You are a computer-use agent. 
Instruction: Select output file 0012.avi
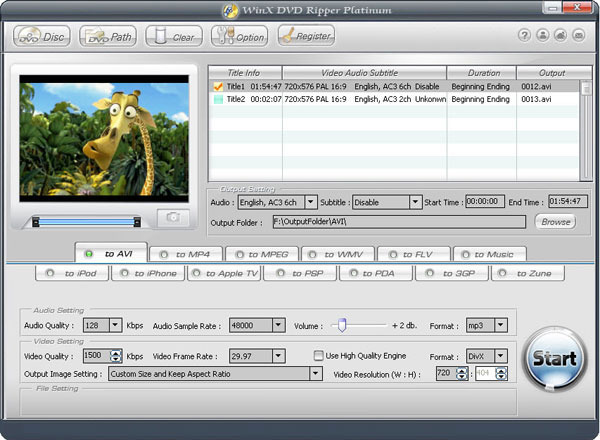point(536,86)
